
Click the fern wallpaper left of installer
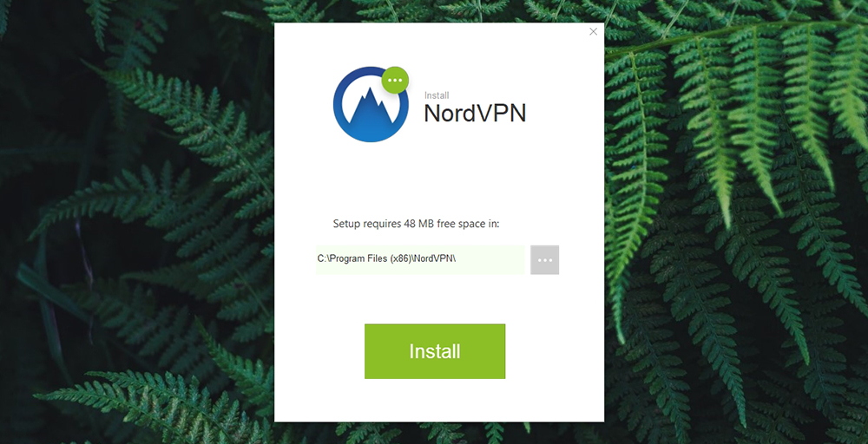(138, 221)
